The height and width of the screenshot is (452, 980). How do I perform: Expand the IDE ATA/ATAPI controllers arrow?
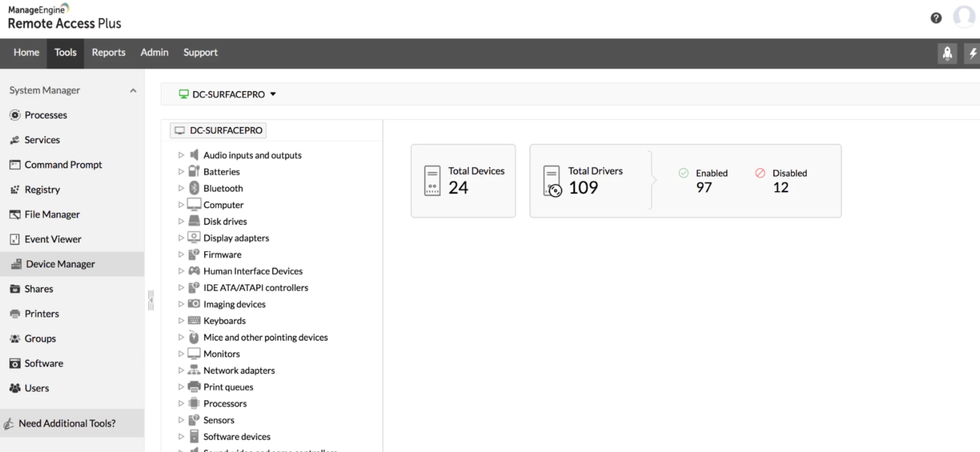pyautogui.click(x=181, y=288)
